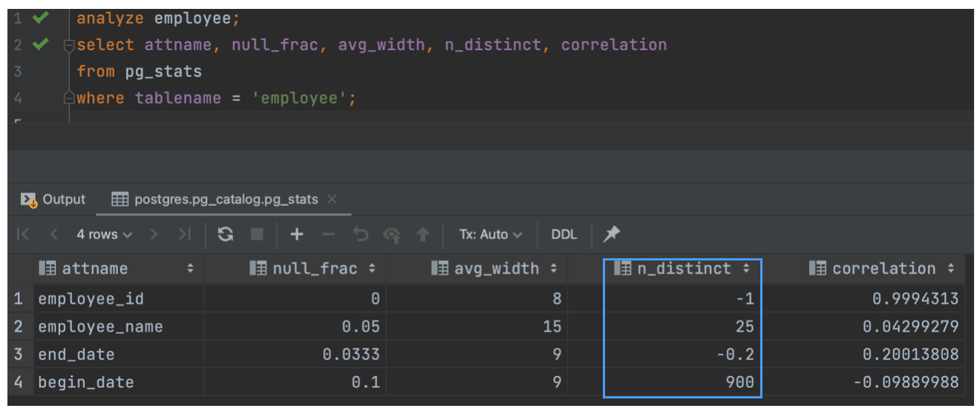Image resolution: width=980 pixels, height=417 pixels.
Task: Sort by correlation column sort arrows
Action: (950, 269)
